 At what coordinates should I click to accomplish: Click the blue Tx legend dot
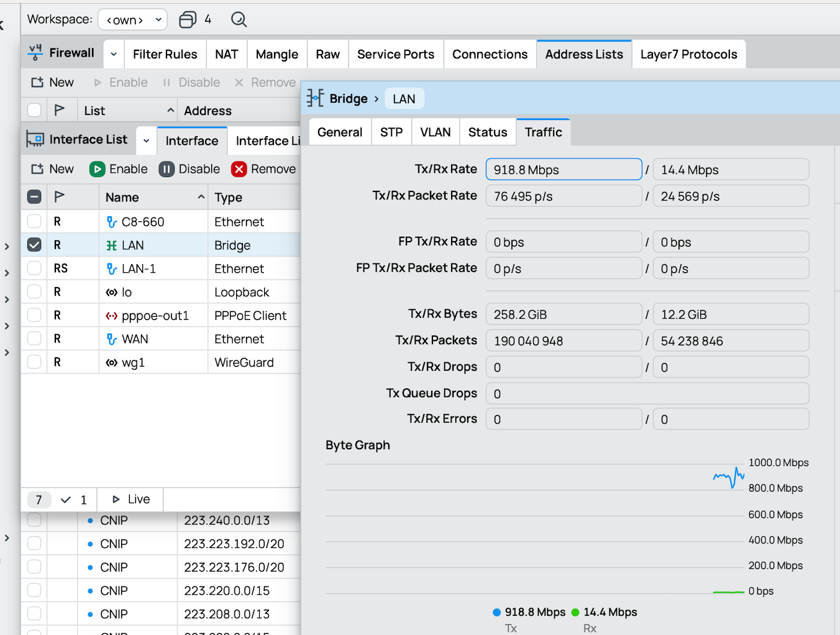coord(497,613)
